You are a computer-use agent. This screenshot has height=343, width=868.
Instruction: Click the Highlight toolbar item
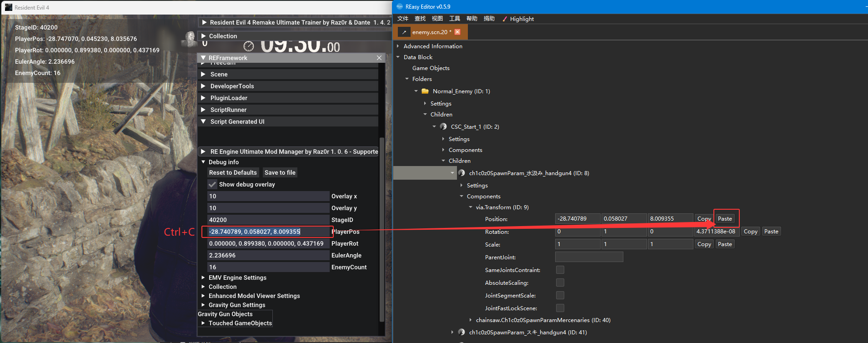point(518,19)
